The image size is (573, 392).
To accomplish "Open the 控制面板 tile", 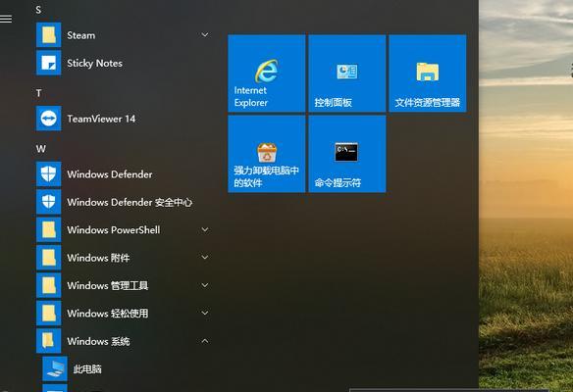I will pos(347,73).
